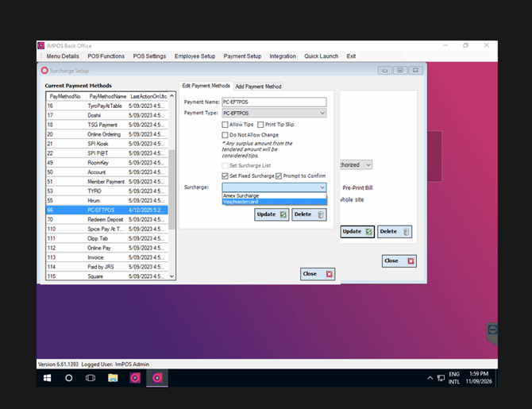Open Task View from the taskbar
532x409 pixels.
(91, 378)
